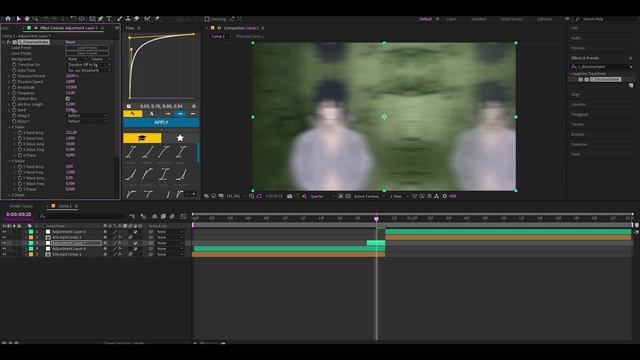The image size is (640, 360).
Task: Enable motion blur timeline switch icon
Action: [x=172, y=216]
